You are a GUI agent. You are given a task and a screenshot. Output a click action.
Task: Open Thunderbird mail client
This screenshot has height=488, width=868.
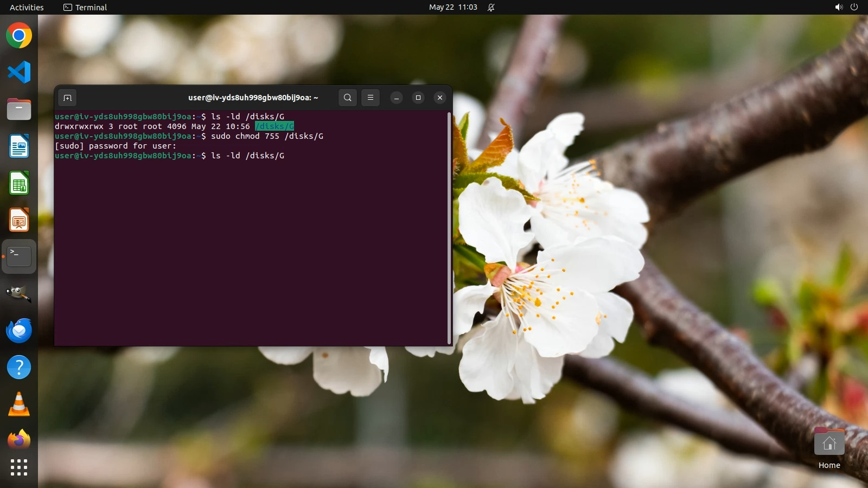[x=19, y=330]
